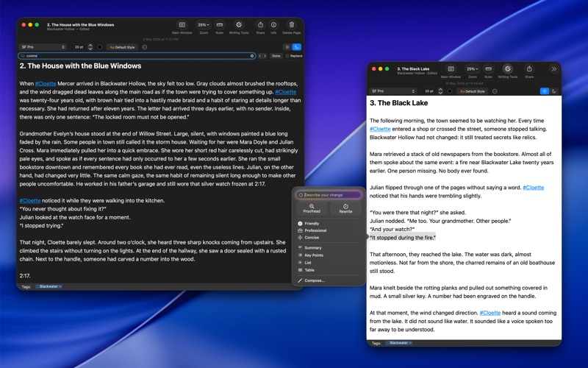
Task: Toggle Ruler in the Black Lake window
Action: (x=488, y=69)
